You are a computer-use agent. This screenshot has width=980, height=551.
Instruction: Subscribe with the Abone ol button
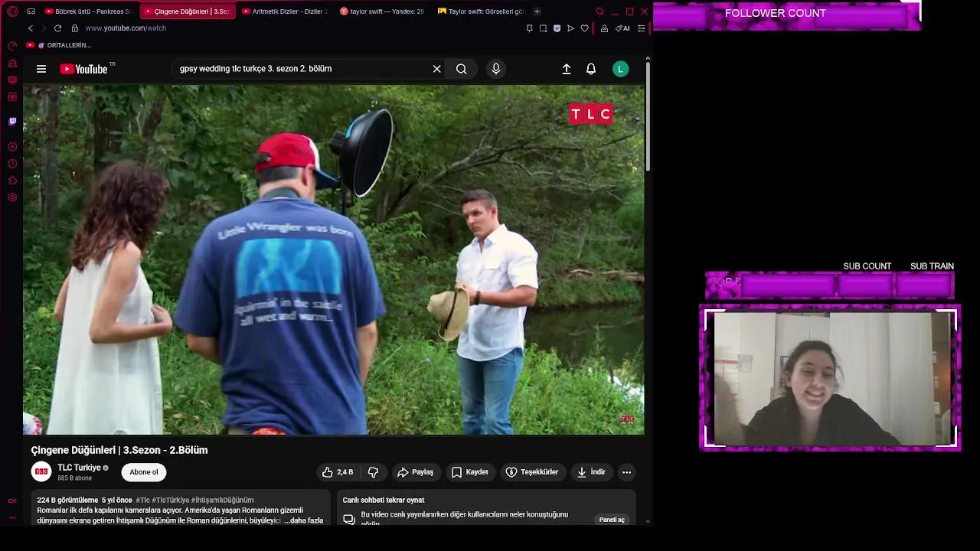point(144,472)
